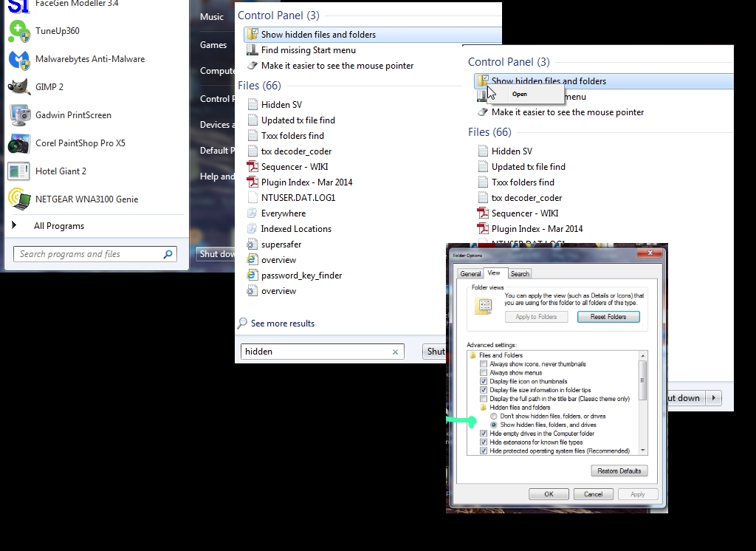
Task: Uncheck Display file icon on thumbnails
Action: [484, 382]
